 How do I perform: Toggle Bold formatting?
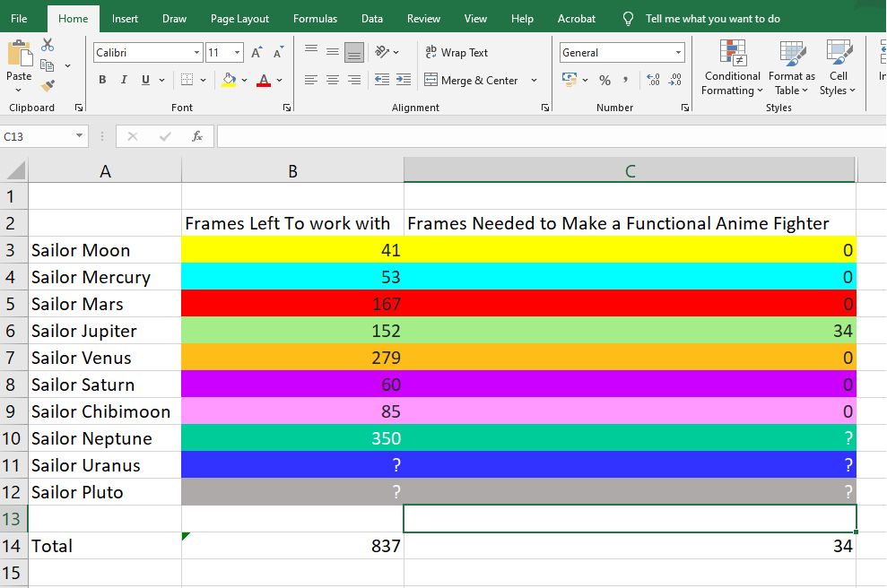coord(102,80)
